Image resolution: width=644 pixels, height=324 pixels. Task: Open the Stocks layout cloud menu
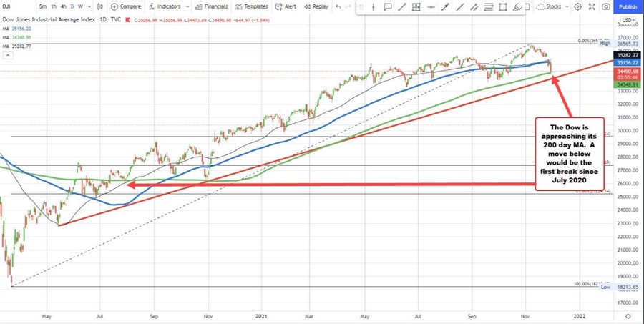click(x=553, y=6)
